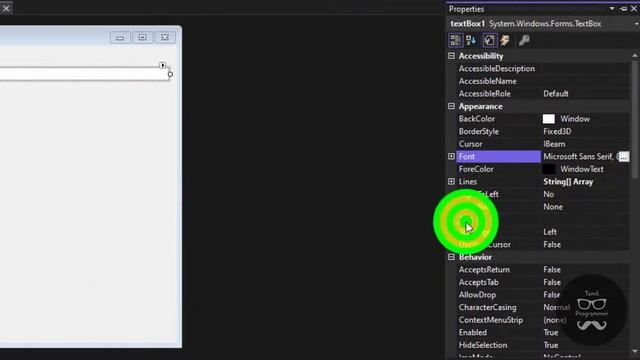Click the String[] Array value
The image size is (640, 360).
568,182
